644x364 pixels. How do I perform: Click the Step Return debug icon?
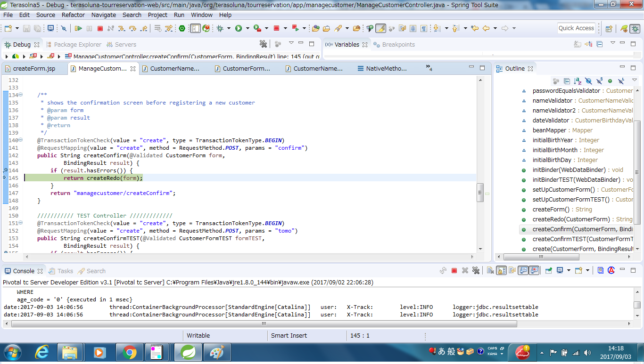tap(143, 28)
